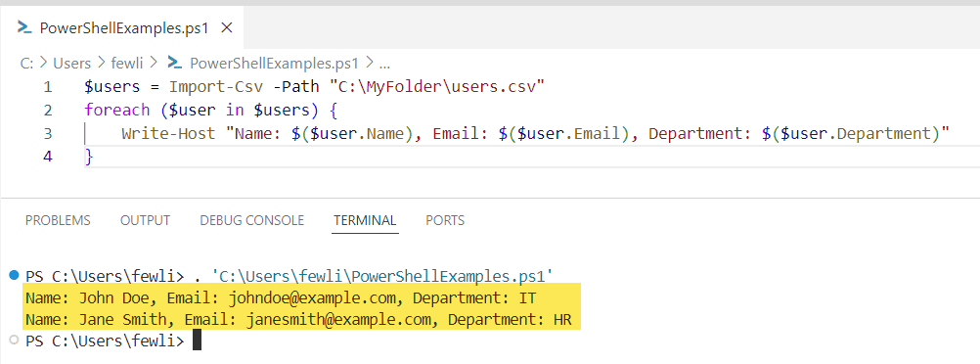Image resolution: width=980 pixels, height=364 pixels.
Task: Click the foreach keyword in line 2
Action: [x=116, y=110]
